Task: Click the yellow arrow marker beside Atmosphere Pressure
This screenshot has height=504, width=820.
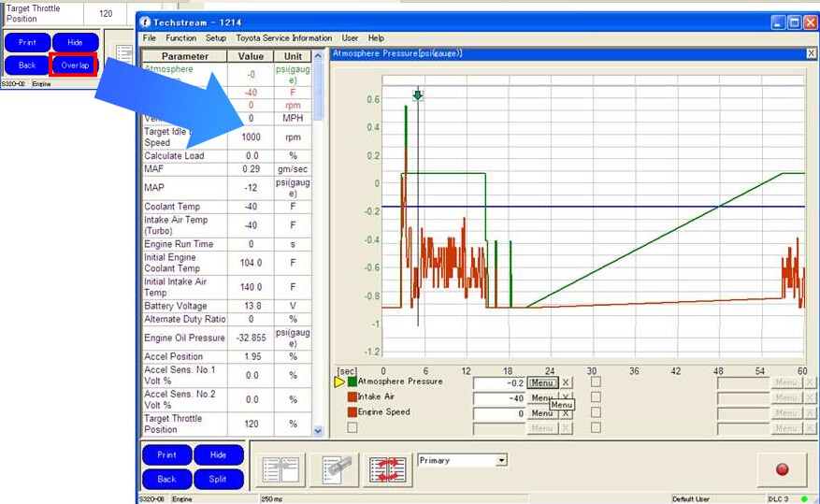Action: tap(339, 382)
